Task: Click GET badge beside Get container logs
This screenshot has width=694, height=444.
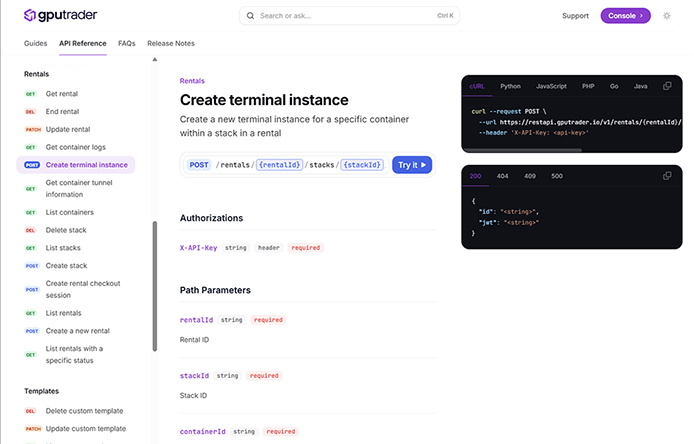Action: click(31, 147)
